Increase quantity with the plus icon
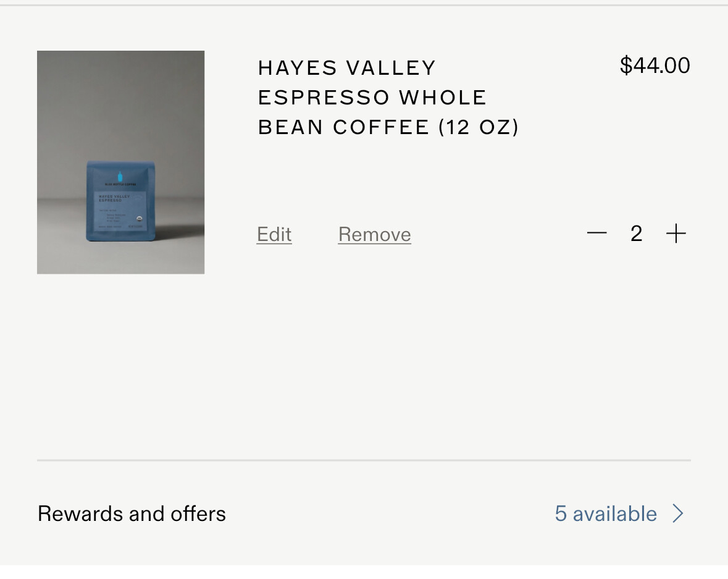The image size is (728, 579). click(x=676, y=233)
